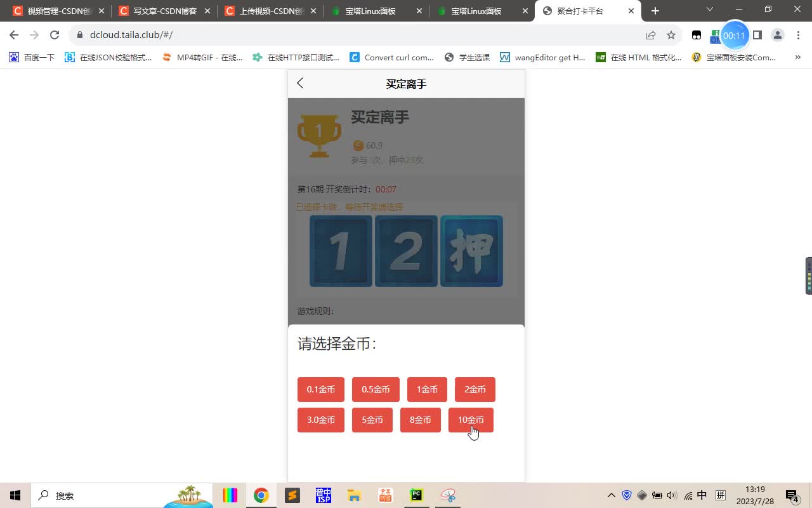Screen dimensions: 812x508
Task: Open the rainbow-striped app on the taskbar
Action: click(x=230, y=495)
